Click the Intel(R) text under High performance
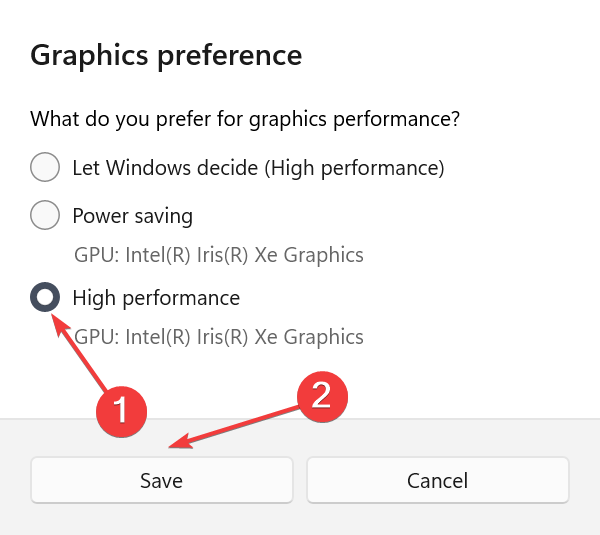Image resolution: width=600 pixels, height=535 pixels. [158, 337]
